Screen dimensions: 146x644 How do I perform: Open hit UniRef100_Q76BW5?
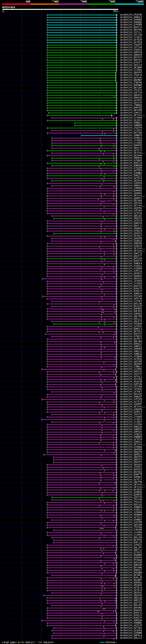(x=131, y=633)
